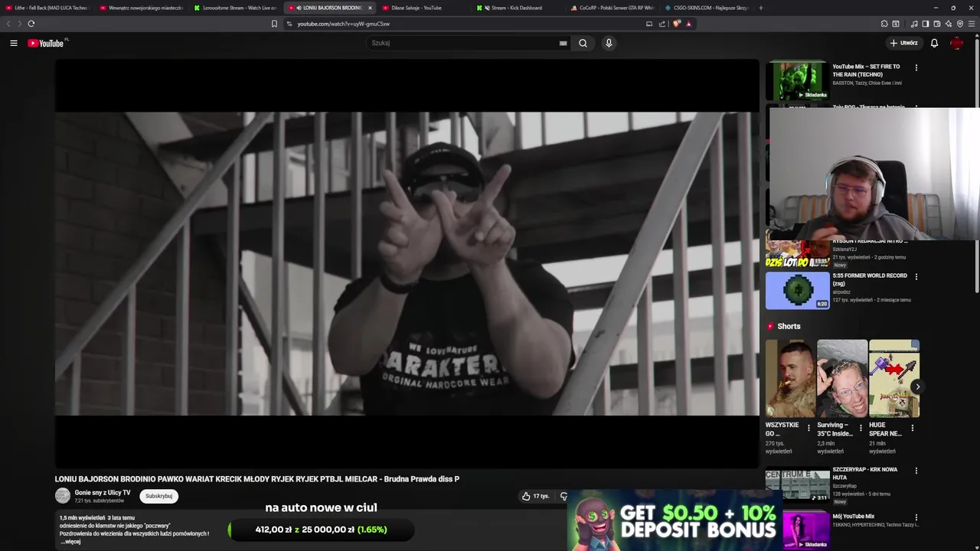Open the Mój YouTube Mix title

854,517
